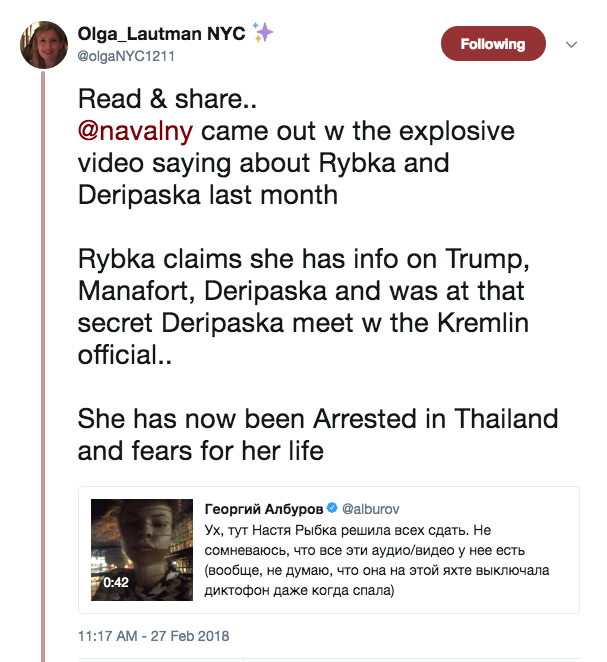607x662 pixels.
Task: Click the "Read & share.." line
Action: 156,100
